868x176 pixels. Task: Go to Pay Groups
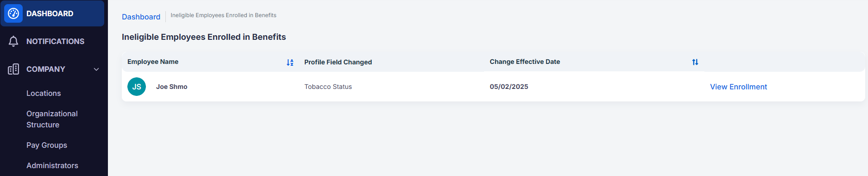click(x=47, y=145)
